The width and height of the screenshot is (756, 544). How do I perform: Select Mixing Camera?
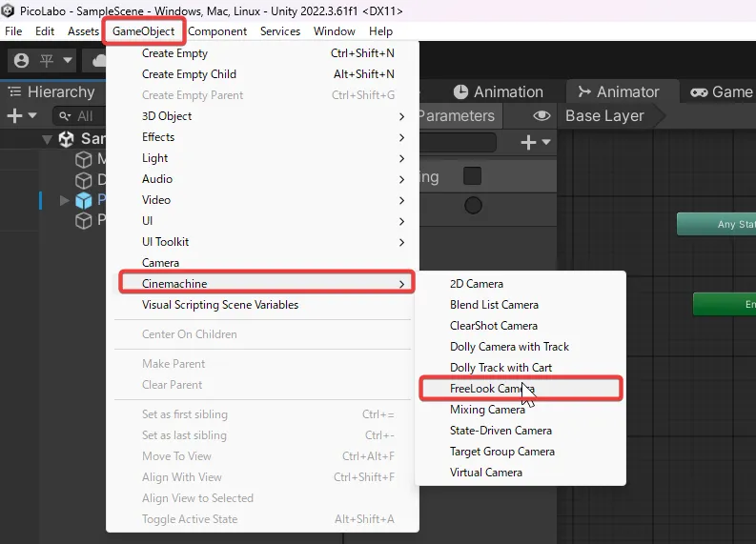click(521, 410)
